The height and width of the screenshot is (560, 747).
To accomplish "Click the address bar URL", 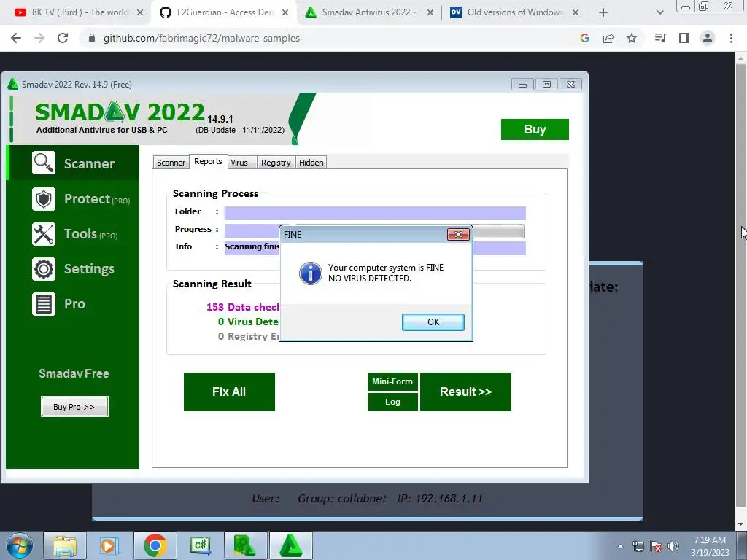I will [201, 38].
